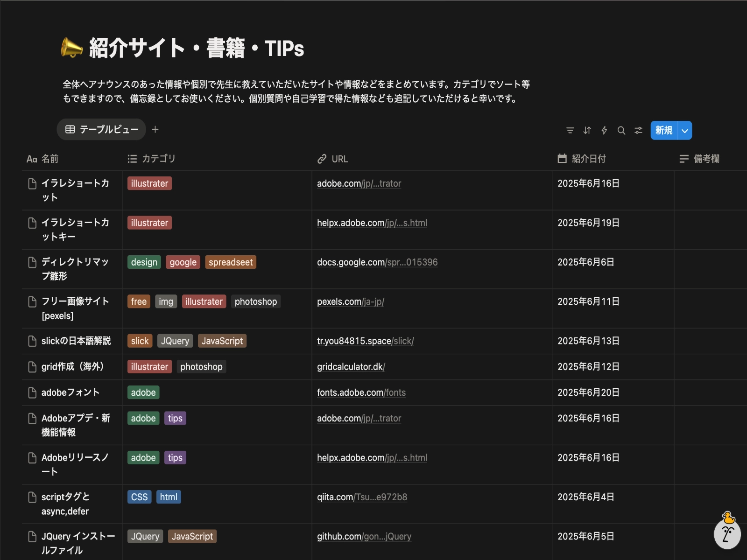
Task: Open the lightning bolt automations icon
Action: click(x=604, y=130)
